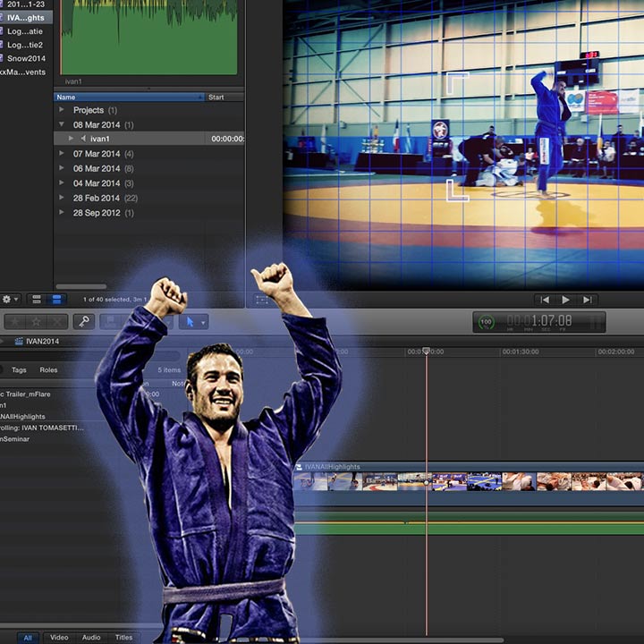Open the Select tool arrow dropdown
The height and width of the screenshot is (644, 644).
[x=203, y=323]
